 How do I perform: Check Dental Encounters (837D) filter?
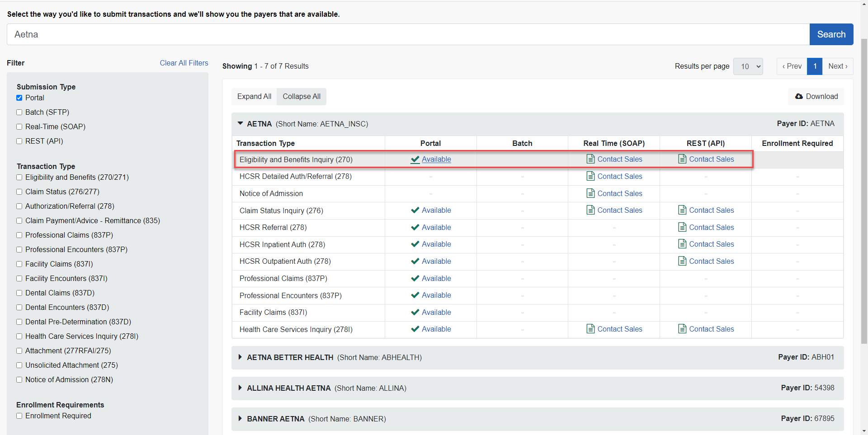click(19, 308)
